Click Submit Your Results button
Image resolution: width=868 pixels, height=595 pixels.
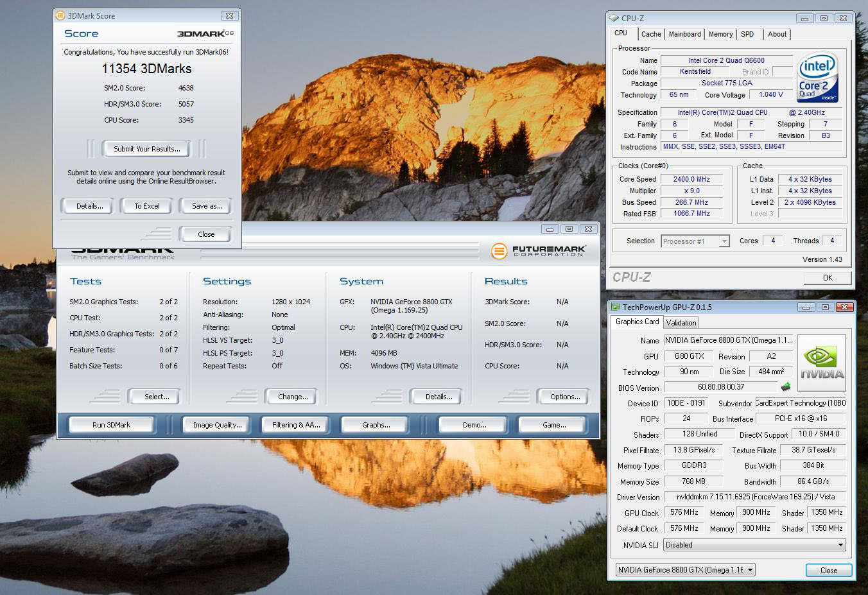coord(146,149)
